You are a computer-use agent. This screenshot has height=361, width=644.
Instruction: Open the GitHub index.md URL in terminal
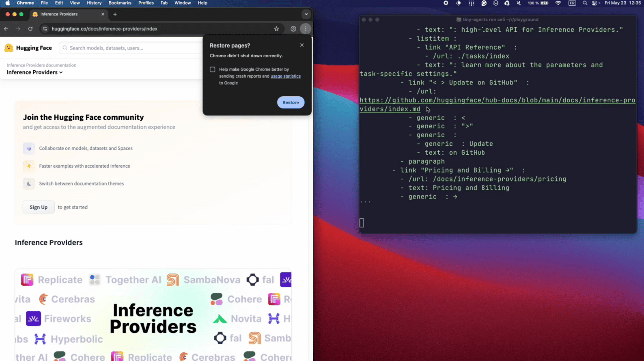point(497,105)
